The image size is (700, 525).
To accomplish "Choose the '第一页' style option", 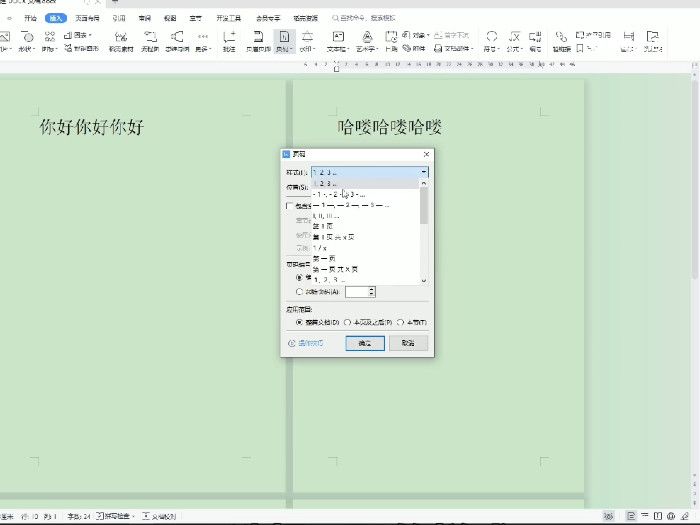I will (365, 258).
